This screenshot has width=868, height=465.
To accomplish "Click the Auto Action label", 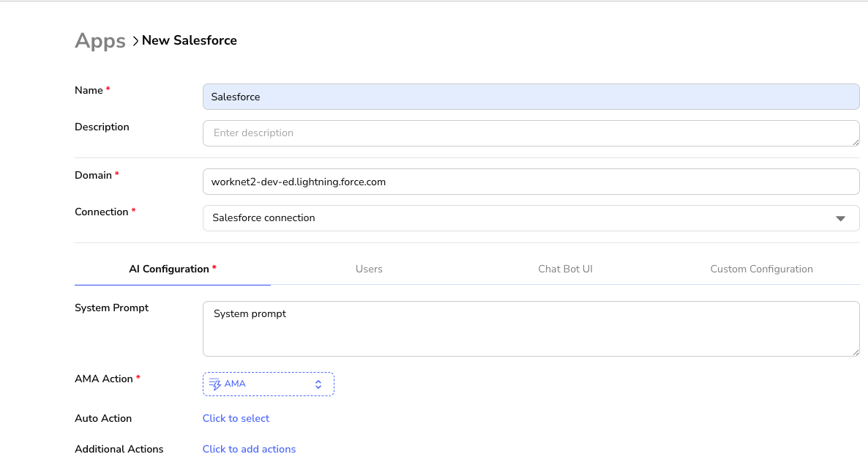I will 103,419.
